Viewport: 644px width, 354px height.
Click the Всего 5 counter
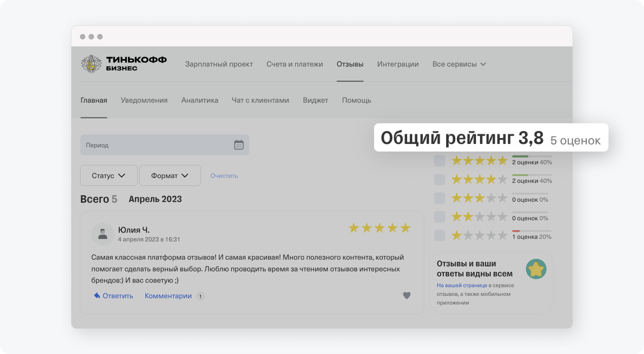(98, 199)
